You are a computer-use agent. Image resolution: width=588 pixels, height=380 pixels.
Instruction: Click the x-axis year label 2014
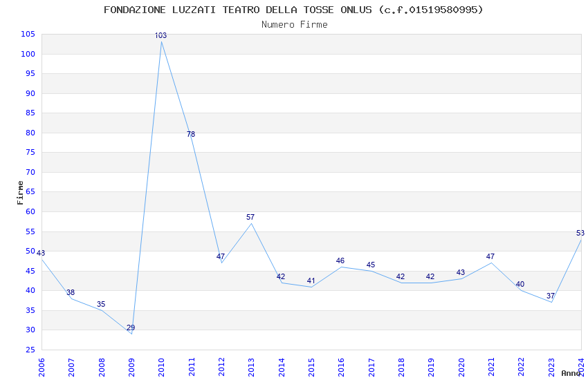pyautogui.click(x=282, y=368)
